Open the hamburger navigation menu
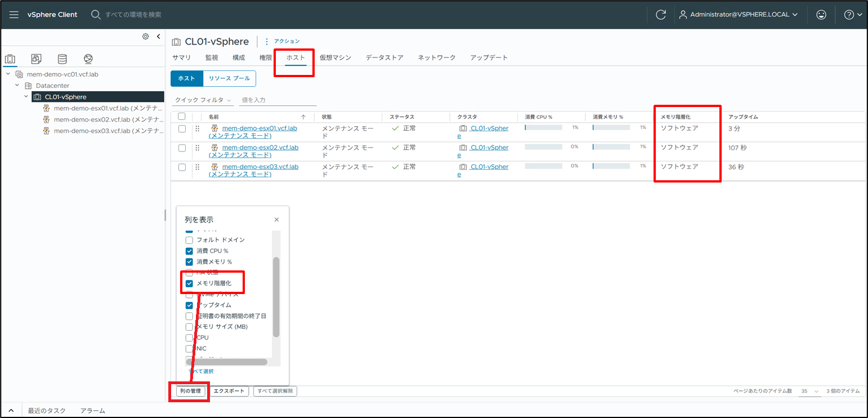 [x=14, y=15]
